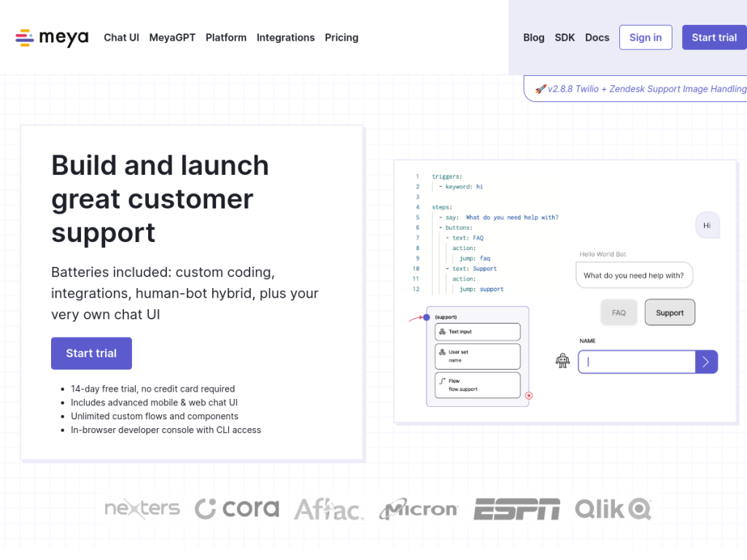Select the Text input flow node
Screen dimensions: 747x560
[x=477, y=332]
